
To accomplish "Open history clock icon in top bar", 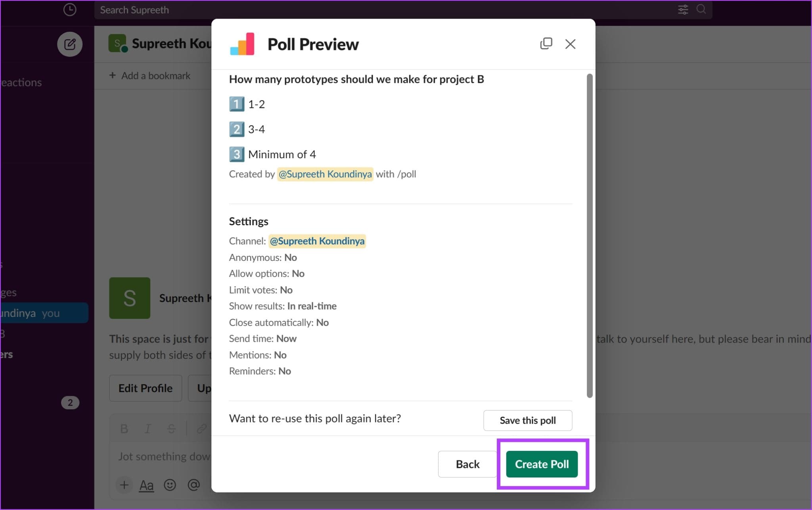I will tap(70, 10).
